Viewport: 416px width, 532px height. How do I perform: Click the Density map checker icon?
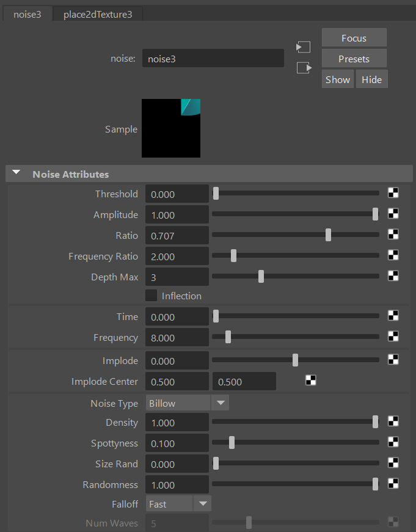coord(393,422)
